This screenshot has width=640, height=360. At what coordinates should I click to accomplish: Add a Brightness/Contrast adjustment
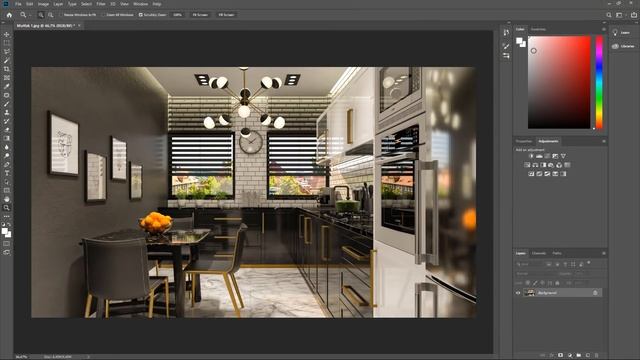(x=531, y=156)
